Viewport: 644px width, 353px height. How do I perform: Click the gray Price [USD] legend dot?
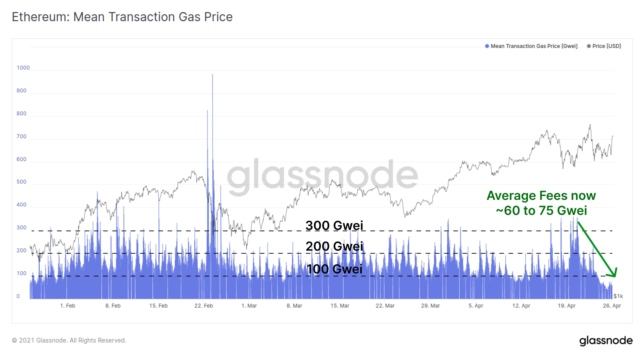(x=589, y=46)
